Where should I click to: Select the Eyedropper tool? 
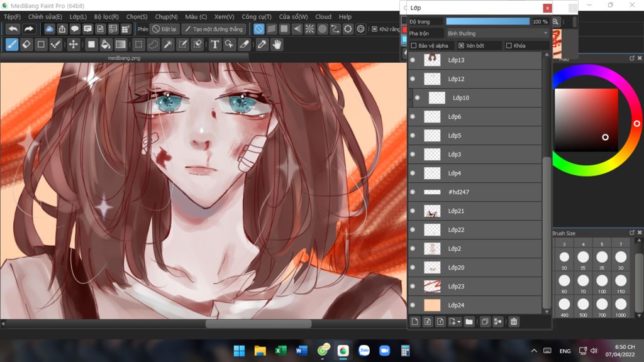click(x=262, y=45)
